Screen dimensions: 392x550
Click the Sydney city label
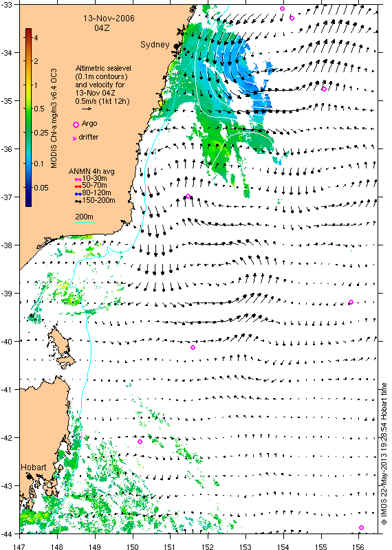[155, 45]
